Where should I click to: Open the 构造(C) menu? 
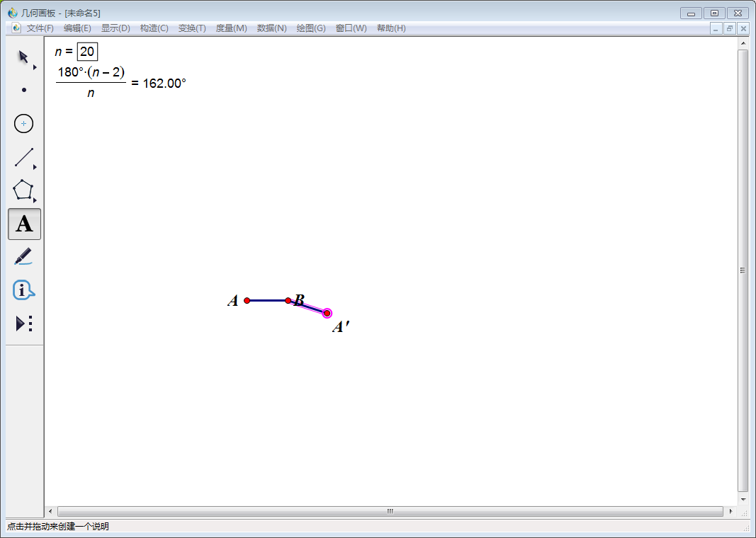click(154, 28)
